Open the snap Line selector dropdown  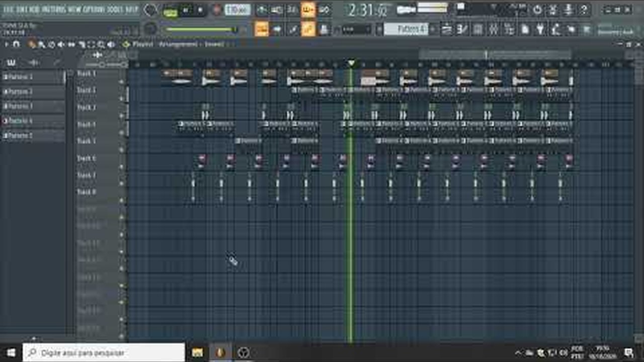tap(356, 29)
